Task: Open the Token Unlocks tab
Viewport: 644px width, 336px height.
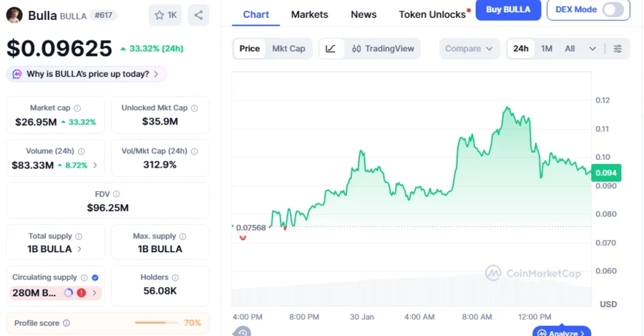Action: point(432,14)
